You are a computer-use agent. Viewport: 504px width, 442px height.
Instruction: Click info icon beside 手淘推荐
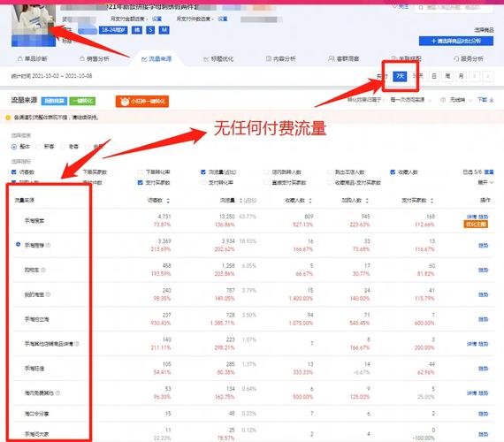click(x=48, y=245)
